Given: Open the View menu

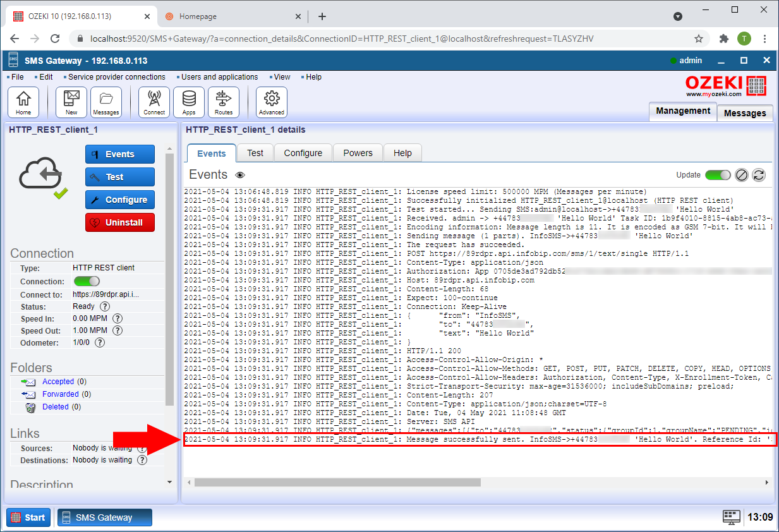Looking at the screenshot, I should click(282, 77).
